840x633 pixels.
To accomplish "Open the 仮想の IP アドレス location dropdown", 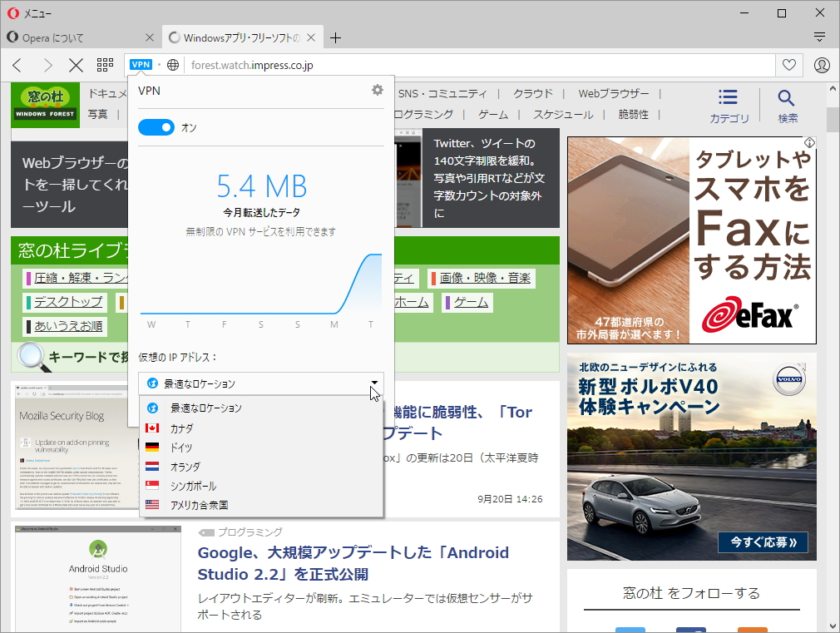I will [261, 383].
